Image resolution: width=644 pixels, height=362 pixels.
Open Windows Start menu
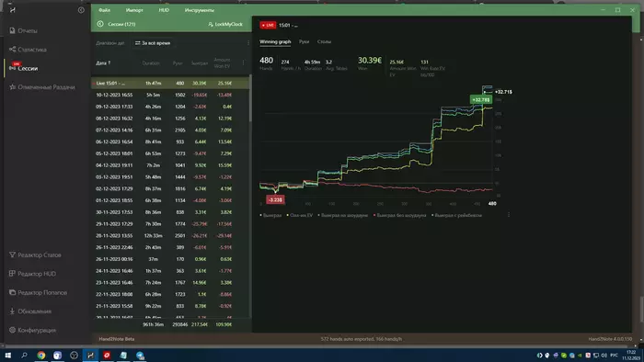[x=7, y=356]
